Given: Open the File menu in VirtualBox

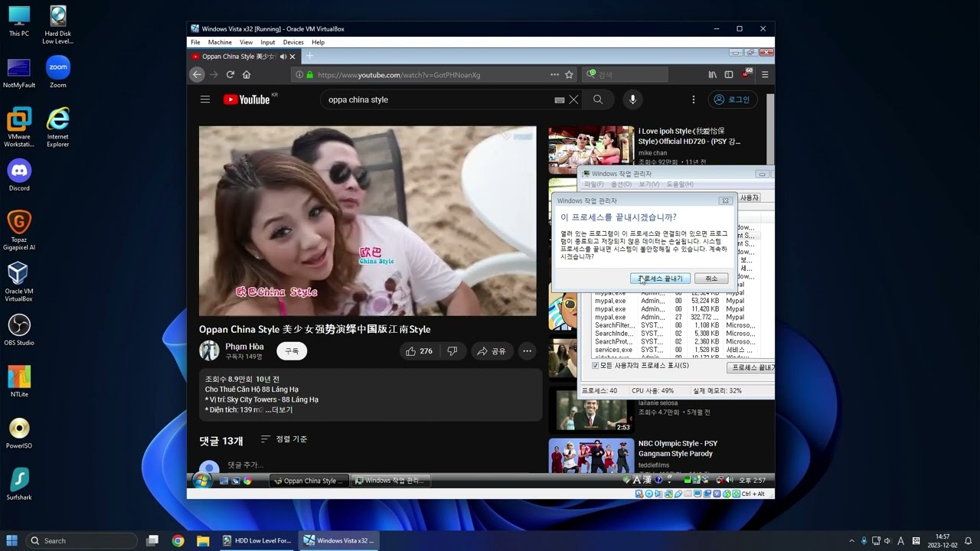Looking at the screenshot, I should coord(195,43).
